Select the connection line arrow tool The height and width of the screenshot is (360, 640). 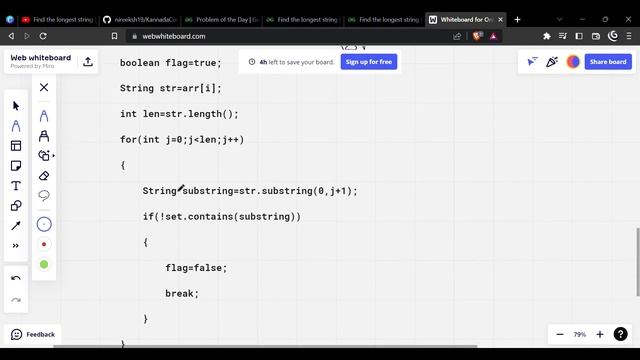(16, 226)
